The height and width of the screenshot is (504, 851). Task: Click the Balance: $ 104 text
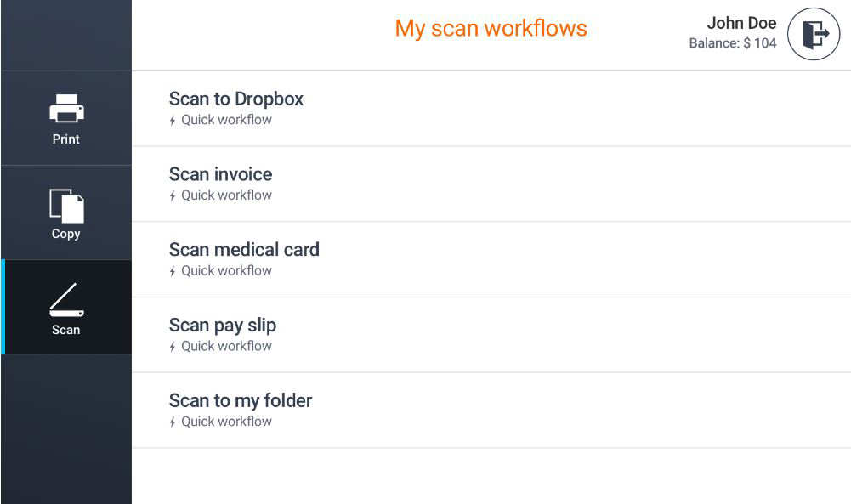(733, 43)
